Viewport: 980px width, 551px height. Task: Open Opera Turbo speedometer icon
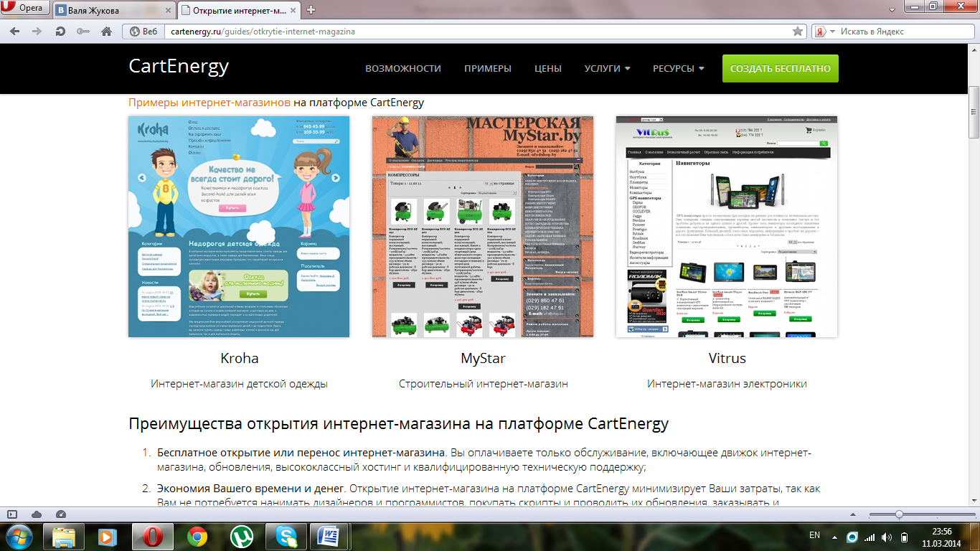tap(60, 514)
